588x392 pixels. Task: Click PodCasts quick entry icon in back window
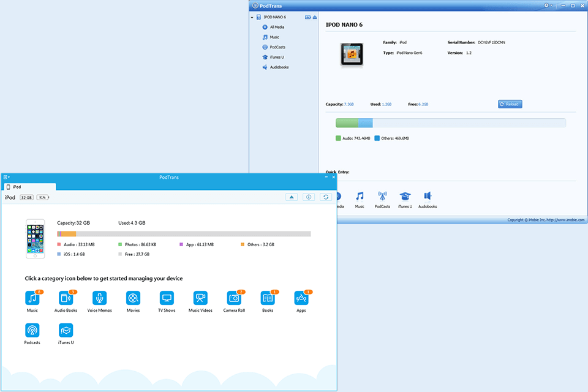pyautogui.click(x=382, y=196)
